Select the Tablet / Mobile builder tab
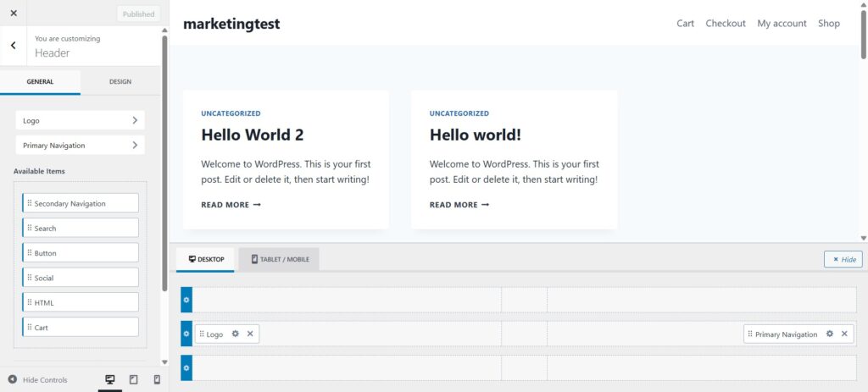Image resolution: width=868 pixels, height=392 pixels. (x=279, y=259)
